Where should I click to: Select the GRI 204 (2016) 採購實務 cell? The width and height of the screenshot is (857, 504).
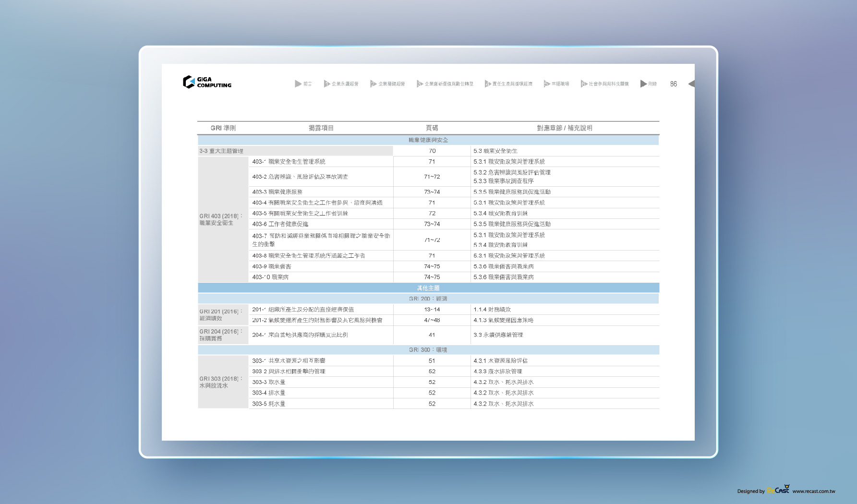pos(223,335)
